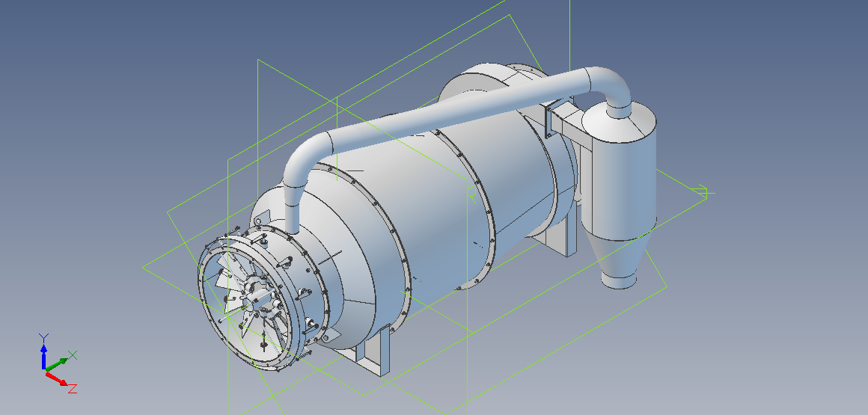Click the green X axis label

(x=73, y=354)
